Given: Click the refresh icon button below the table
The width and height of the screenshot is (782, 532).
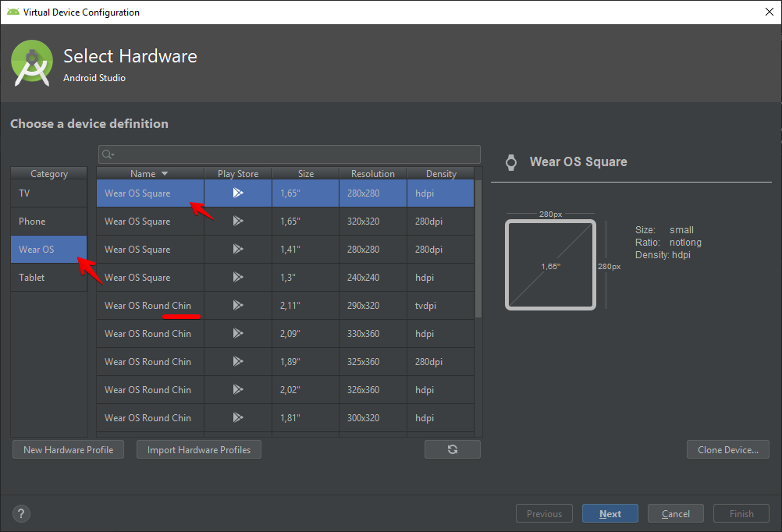Looking at the screenshot, I should tap(453, 449).
